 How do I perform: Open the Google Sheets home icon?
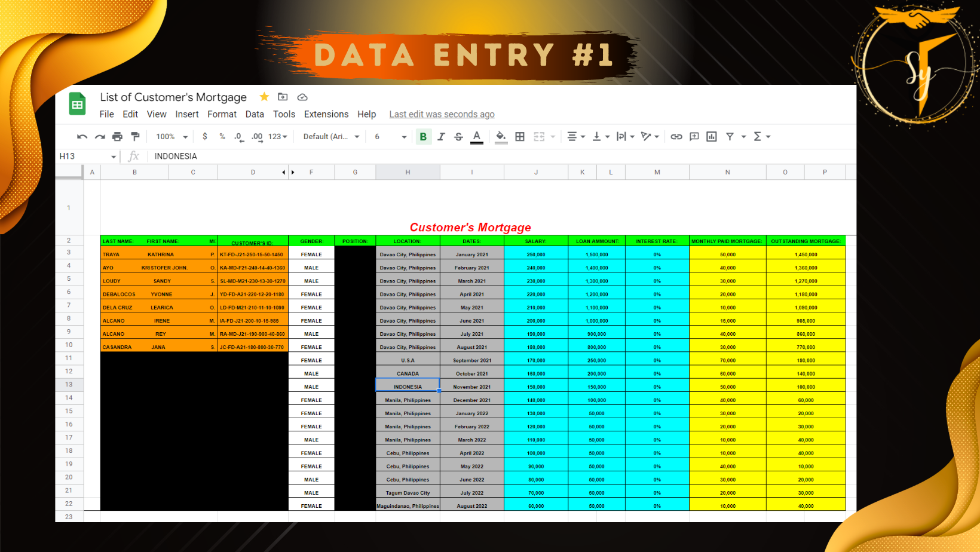tap(77, 104)
